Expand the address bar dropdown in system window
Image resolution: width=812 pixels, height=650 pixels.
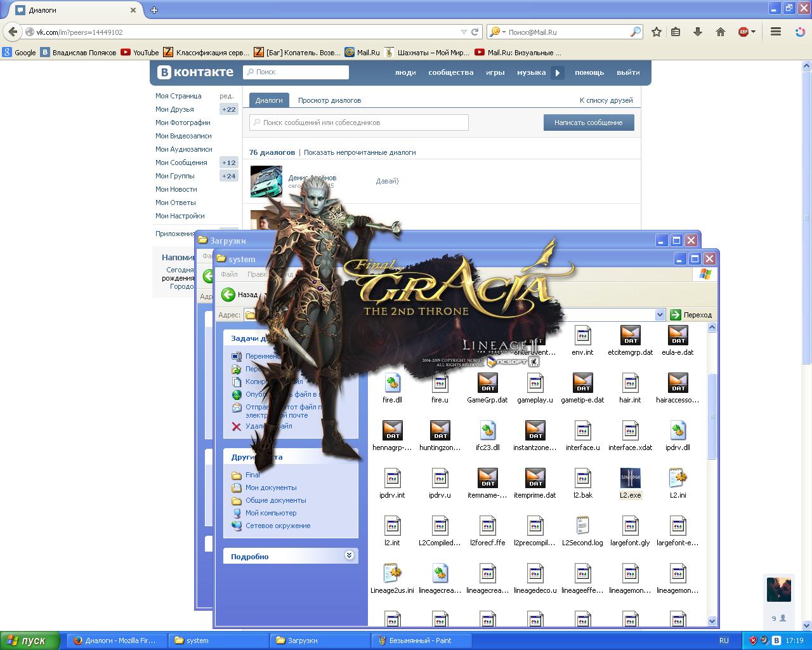pyautogui.click(x=660, y=315)
